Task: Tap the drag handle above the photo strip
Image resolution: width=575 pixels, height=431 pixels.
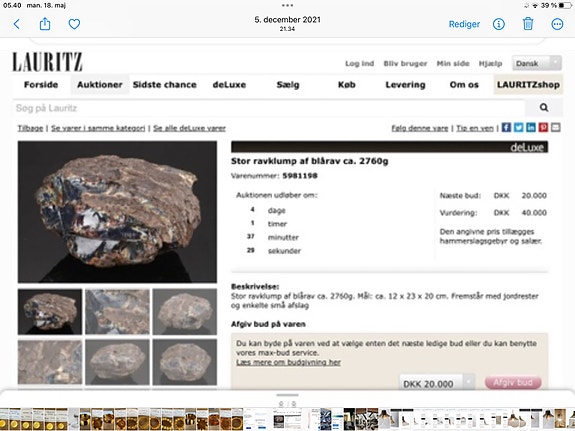Action: 288,395
